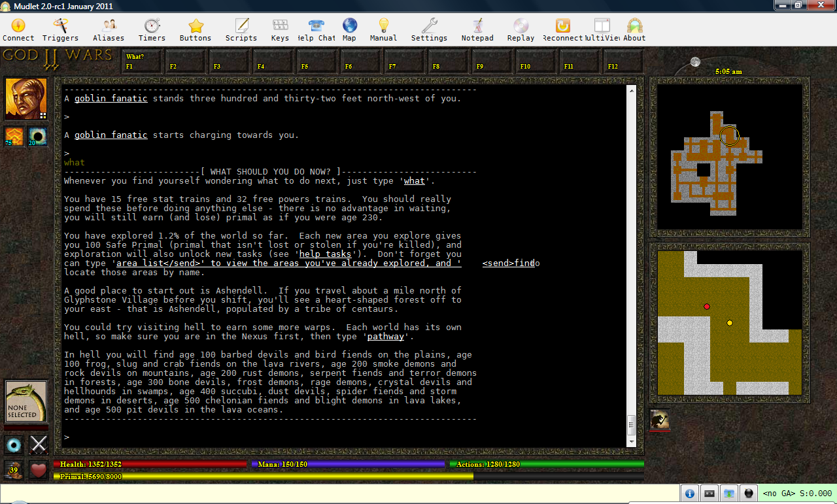Open the Notepad

tap(477, 30)
